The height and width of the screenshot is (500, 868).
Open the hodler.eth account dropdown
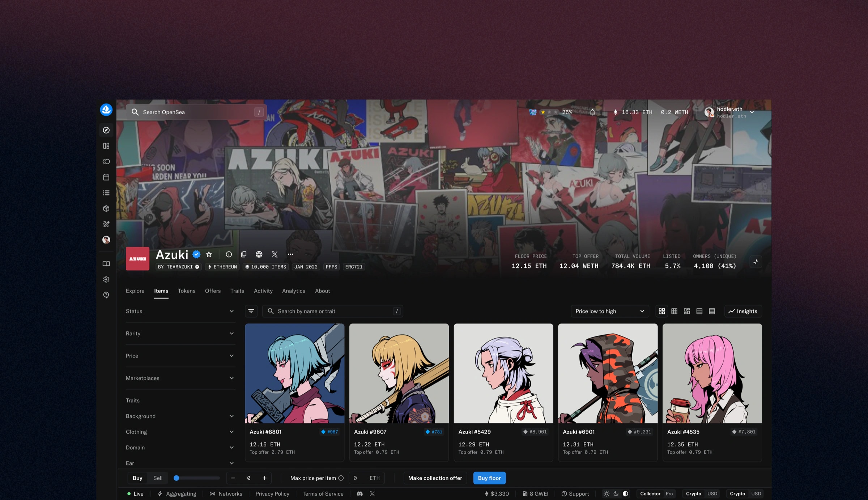click(x=730, y=112)
